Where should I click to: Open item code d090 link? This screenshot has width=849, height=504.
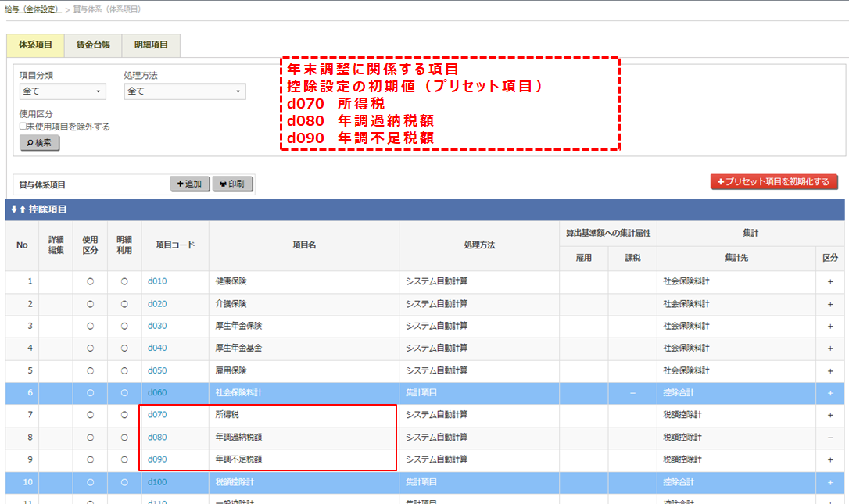click(x=157, y=459)
